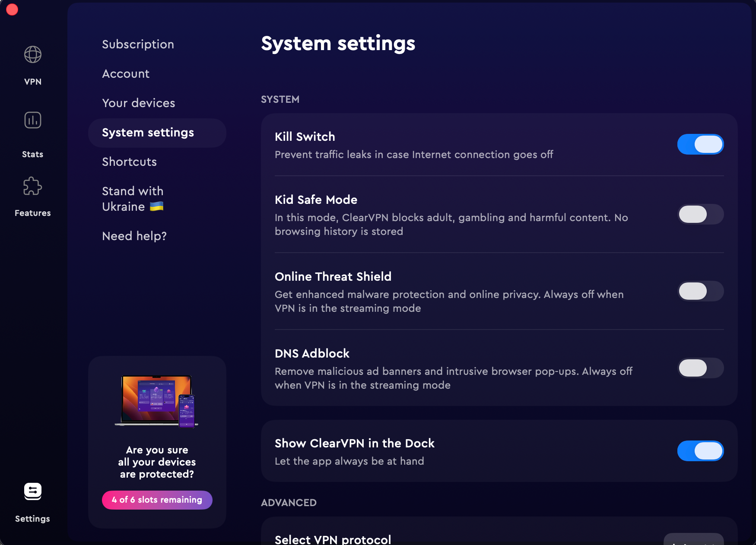Enable Kid Safe Mode
Viewport: 756px width, 545px height.
click(x=700, y=214)
